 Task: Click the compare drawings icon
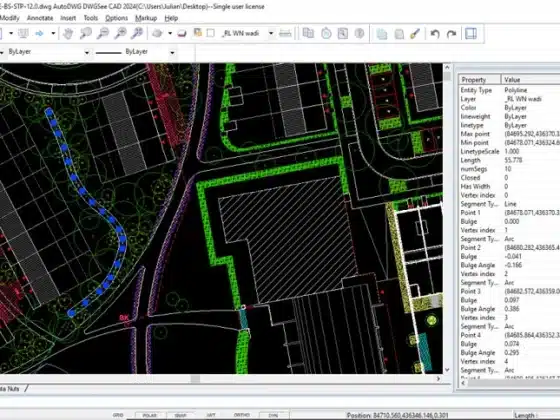pyautogui.click(x=308, y=34)
